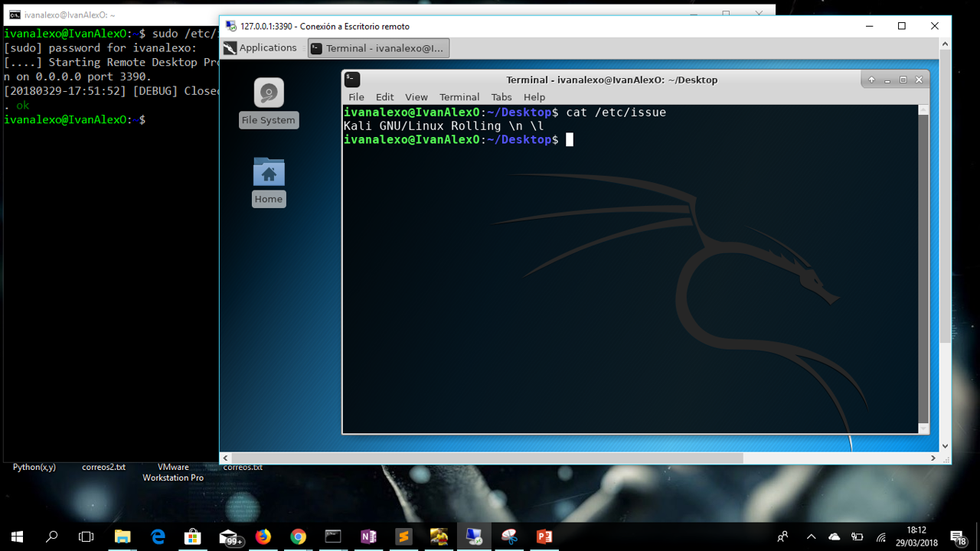Open OneNote from the Windows taskbar
Viewport: 980px width, 551px height.
(x=368, y=536)
